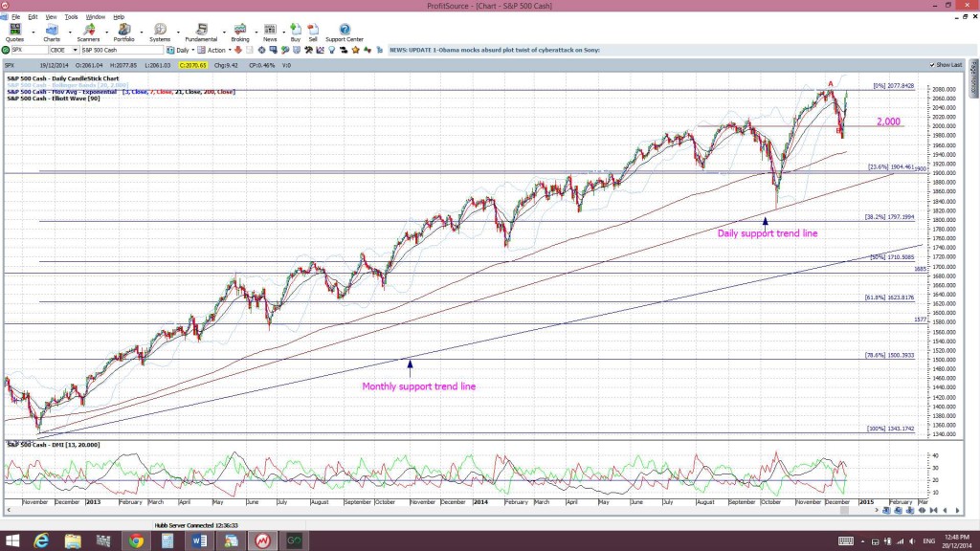Click the SPX symbol input field
Viewport: 980px width, 551px height.
click(29, 50)
